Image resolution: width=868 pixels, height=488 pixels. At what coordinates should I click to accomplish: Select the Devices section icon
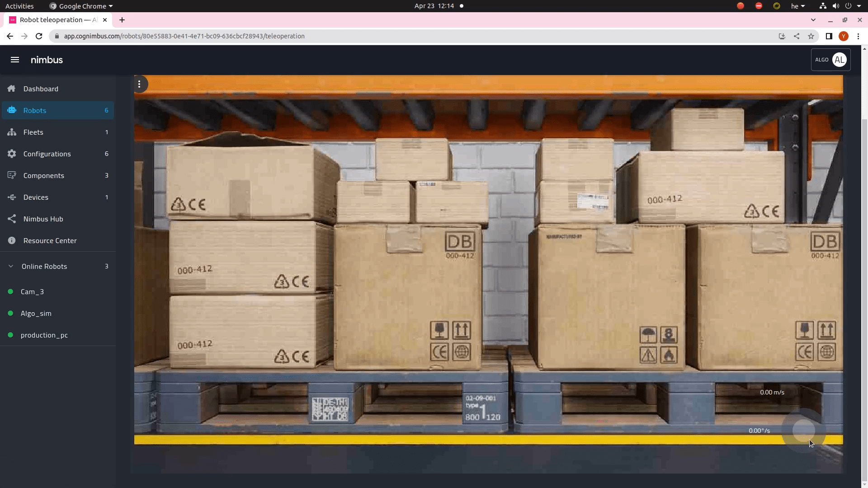pyautogui.click(x=11, y=197)
